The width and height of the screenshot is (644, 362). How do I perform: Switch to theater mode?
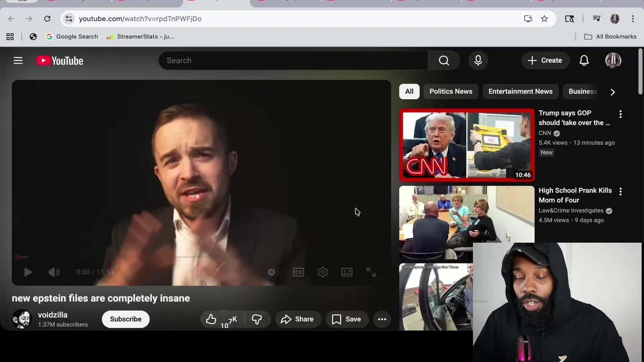pyautogui.click(x=347, y=272)
